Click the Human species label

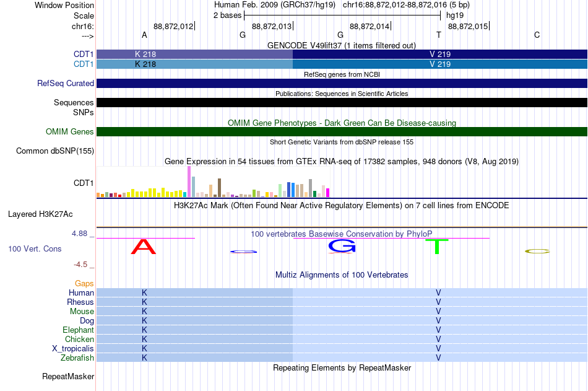point(81,293)
